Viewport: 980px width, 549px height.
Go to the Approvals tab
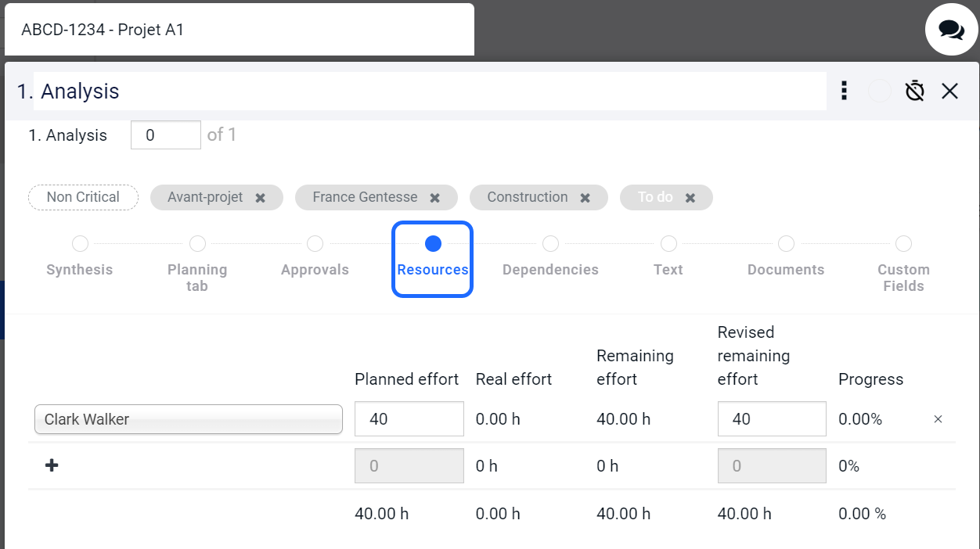pos(315,259)
